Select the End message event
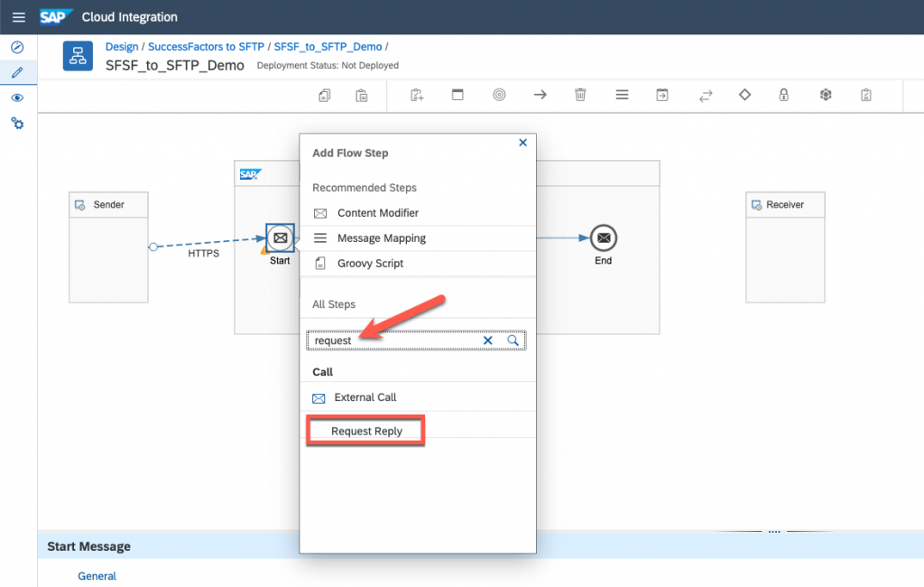This screenshot has height=587, width=924. click(604, 238)
